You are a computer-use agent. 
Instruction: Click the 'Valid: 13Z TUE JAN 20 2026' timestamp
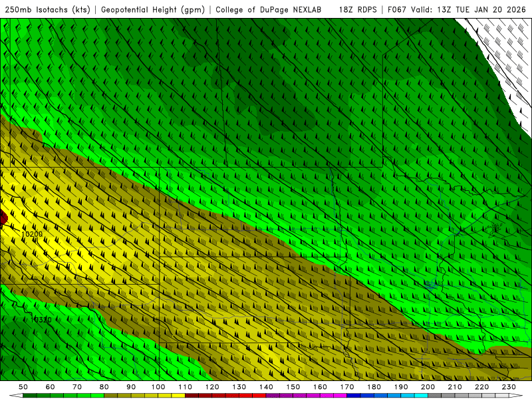pos(468,10)
